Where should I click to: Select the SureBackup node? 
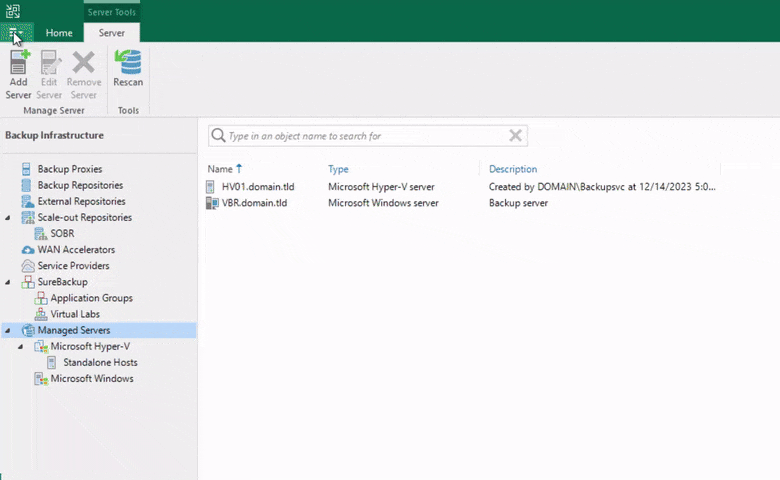coord(62,282)
